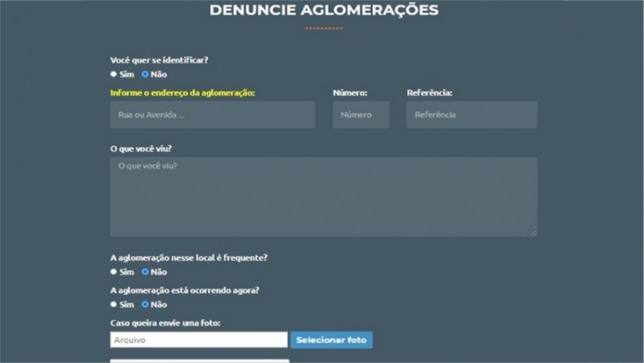Viewport: 644px width, 363px height.
Task: Click the 'Caso queira envie uma foto' label
Action: click(x=165, y=323)
